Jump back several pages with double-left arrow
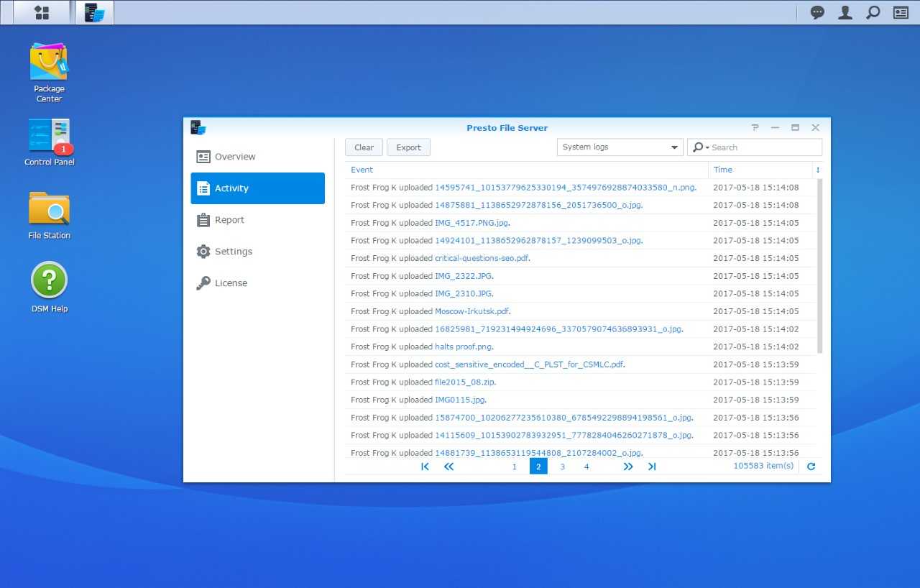Image resolution: width=920 pixels, height=588 pixels. (x=448, y=467)
